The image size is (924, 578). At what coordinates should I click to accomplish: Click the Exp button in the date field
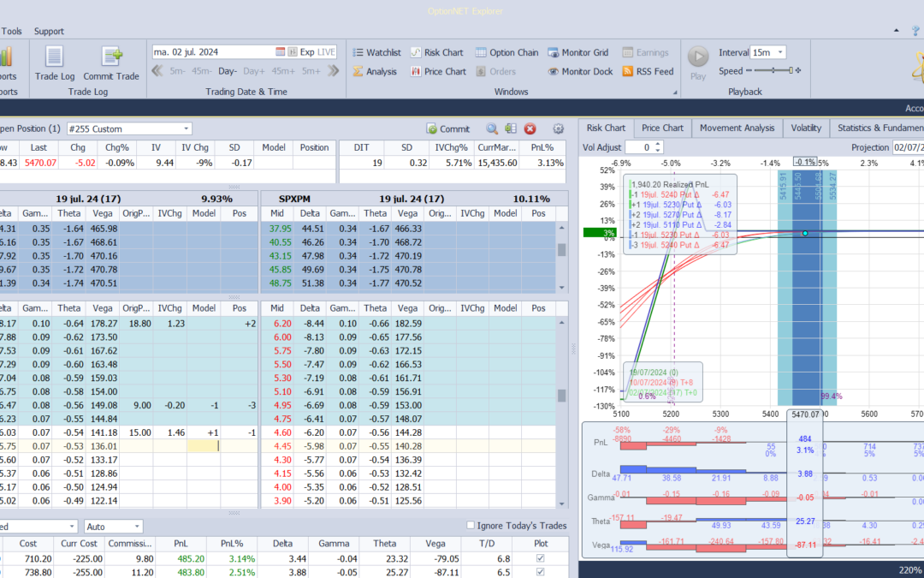307,52
